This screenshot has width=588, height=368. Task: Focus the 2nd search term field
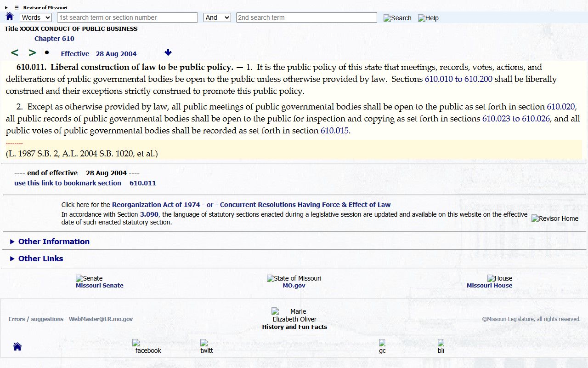pyautogui.click(x=306, y=17)
